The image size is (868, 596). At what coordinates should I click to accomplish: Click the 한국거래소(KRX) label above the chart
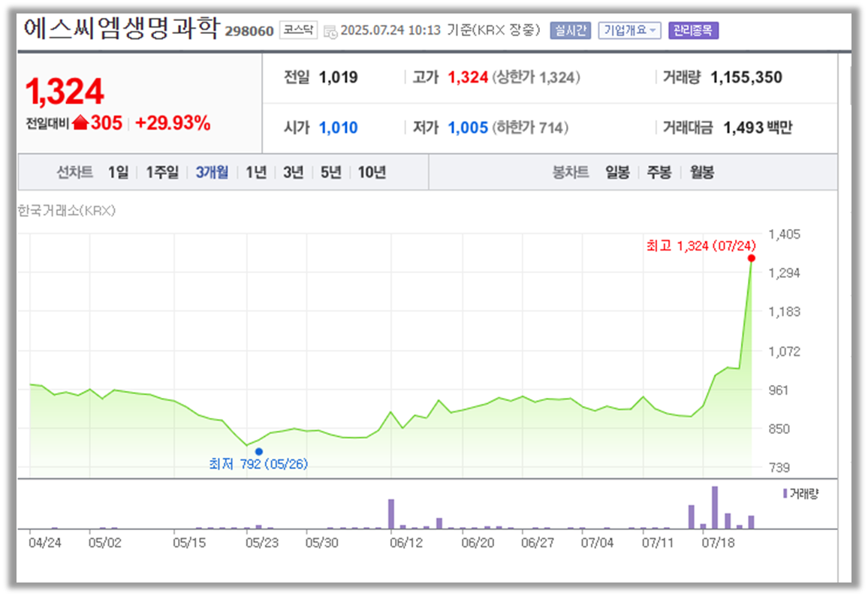click(x=66, y=210)
